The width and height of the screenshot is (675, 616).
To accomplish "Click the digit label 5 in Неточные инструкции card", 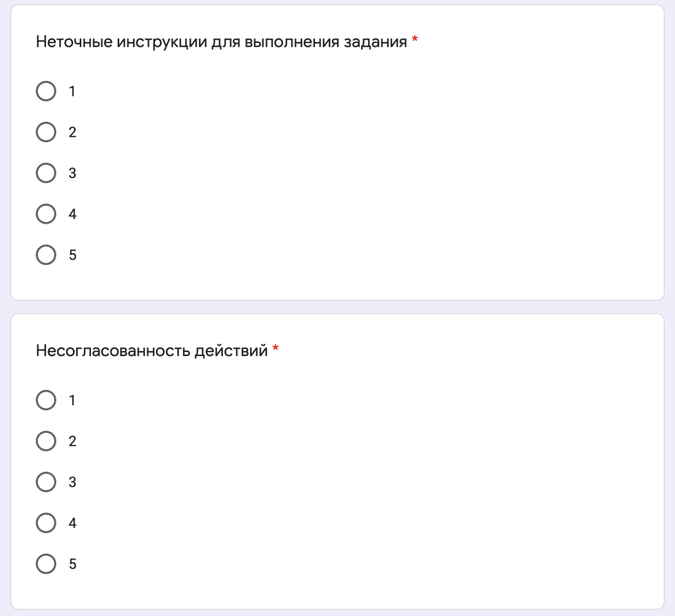I will pyautogui.click(x=72, y=255).
